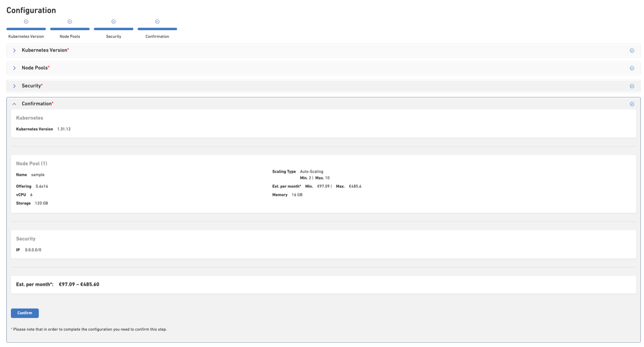Click the check icon above Kubernetes Version step
This screenshot has height=347, width=644.
[x=26, y=21]
